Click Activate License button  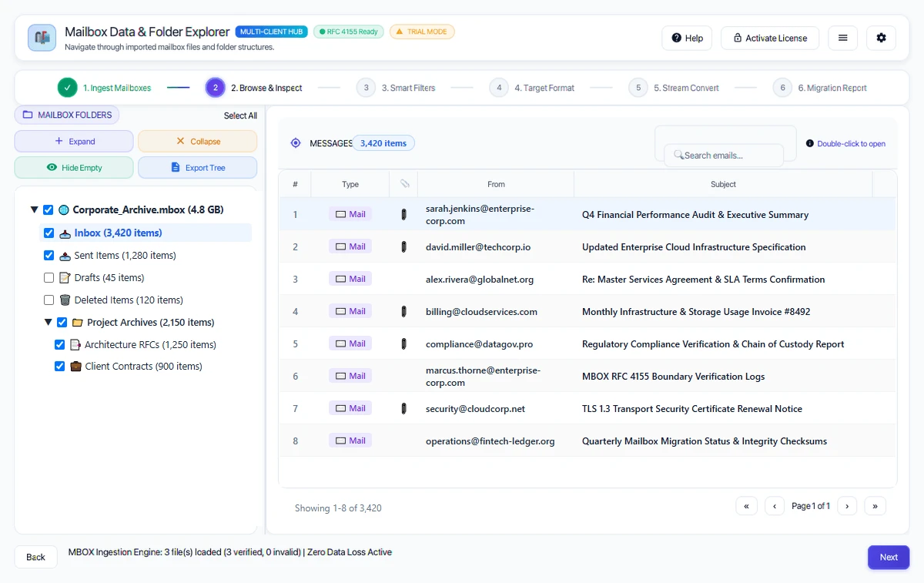(770, 38)
